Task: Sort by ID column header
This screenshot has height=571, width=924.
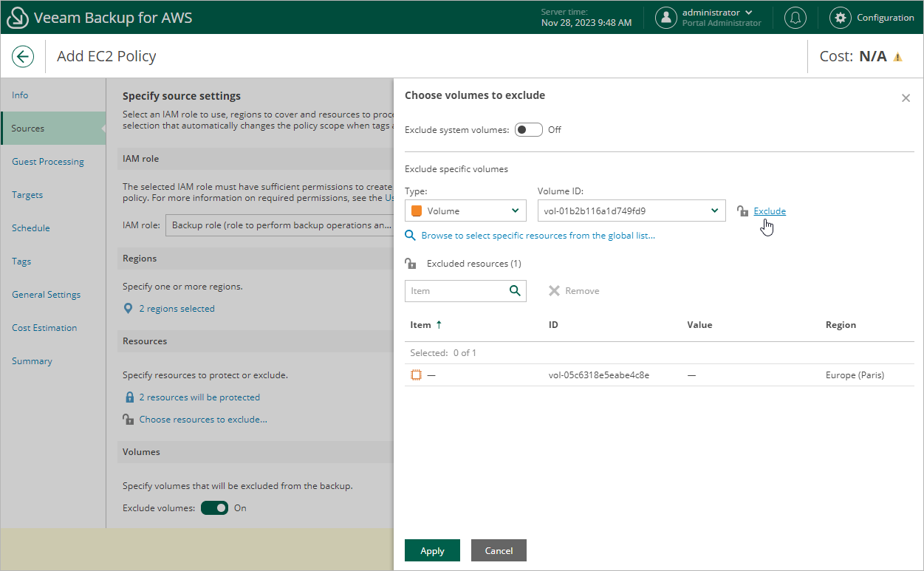Action: [x=553, y=324]
